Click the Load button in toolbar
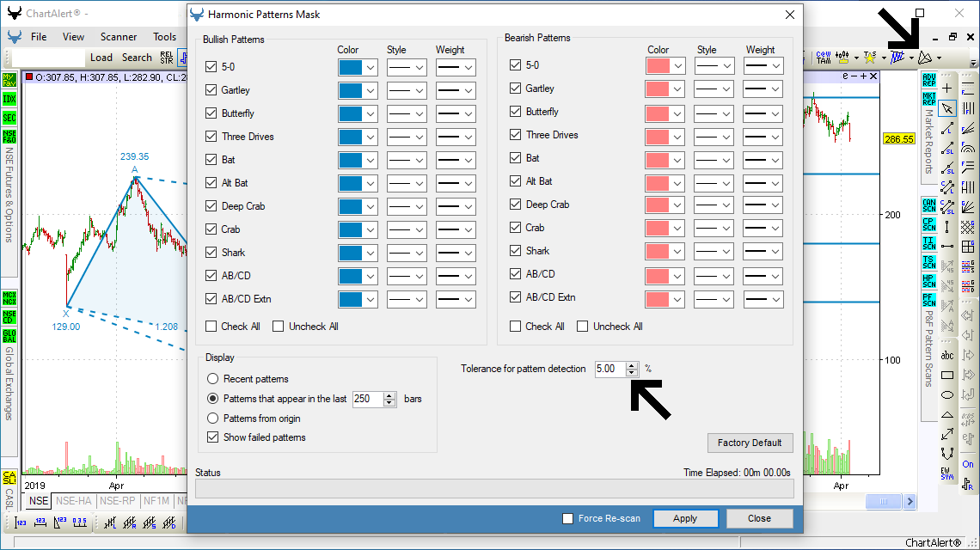This screenshot has width=980, height=550. coord(101,58)
